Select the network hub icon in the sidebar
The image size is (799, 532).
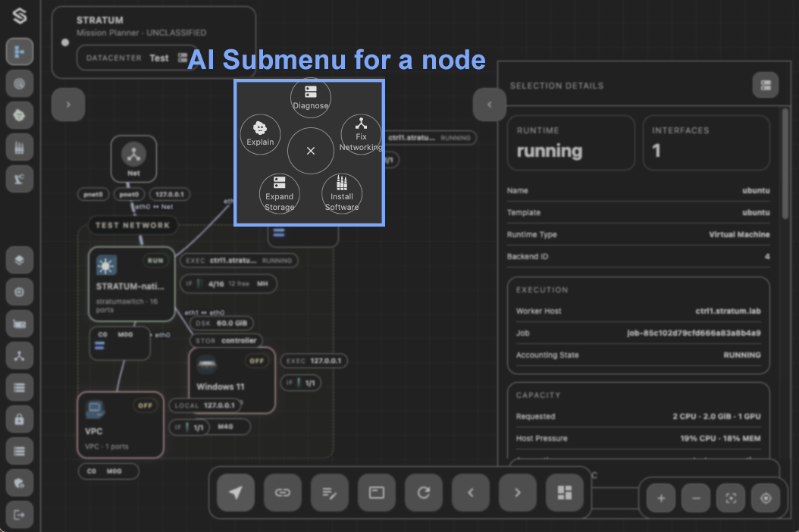[20, 355]
